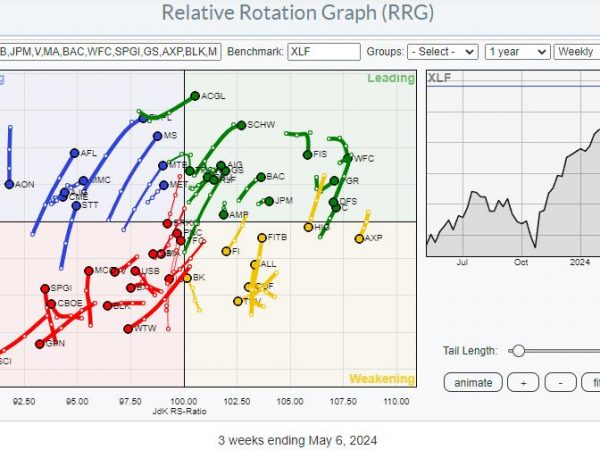Click the '3 weeks ending May 6, 2024' text
This screenshot has width=600, height=450.
pyautogui.click(x=298, y=440)
